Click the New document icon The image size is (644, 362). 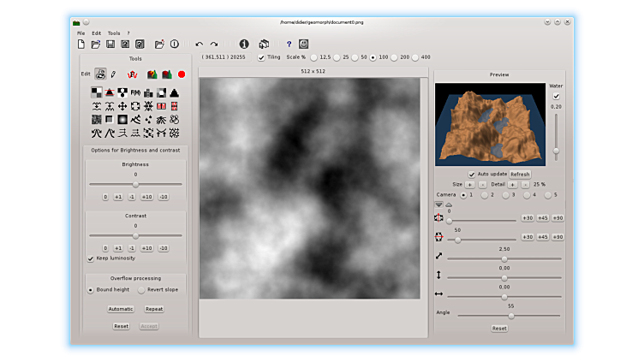pos(81,44)
